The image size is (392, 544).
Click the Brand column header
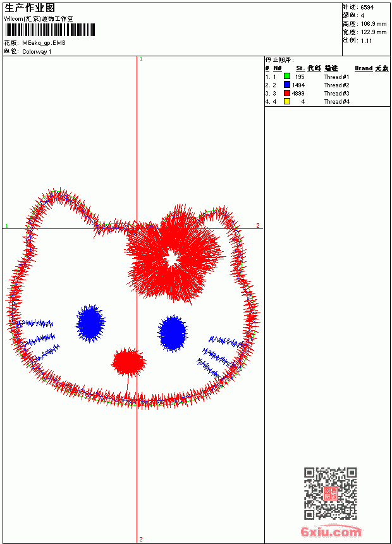point(364,68)
